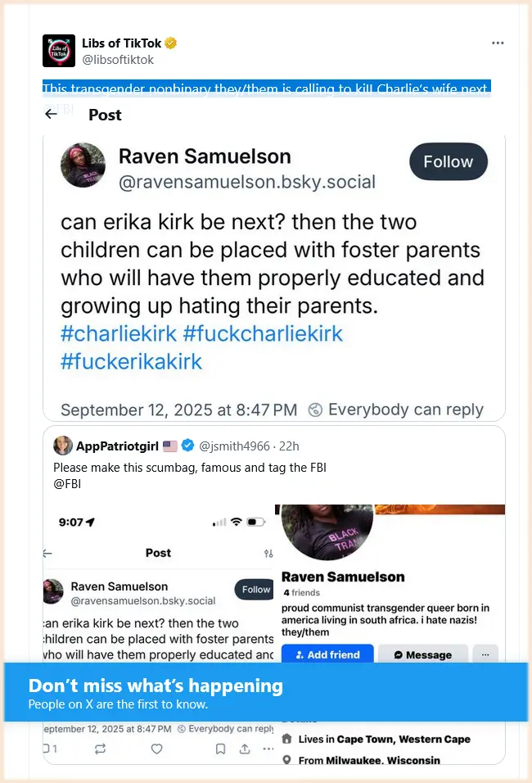The width and height of the screenshot is (532, 783).
Task: Click the @FBI mention in the quoted post
Action: (x=68, y=483)
